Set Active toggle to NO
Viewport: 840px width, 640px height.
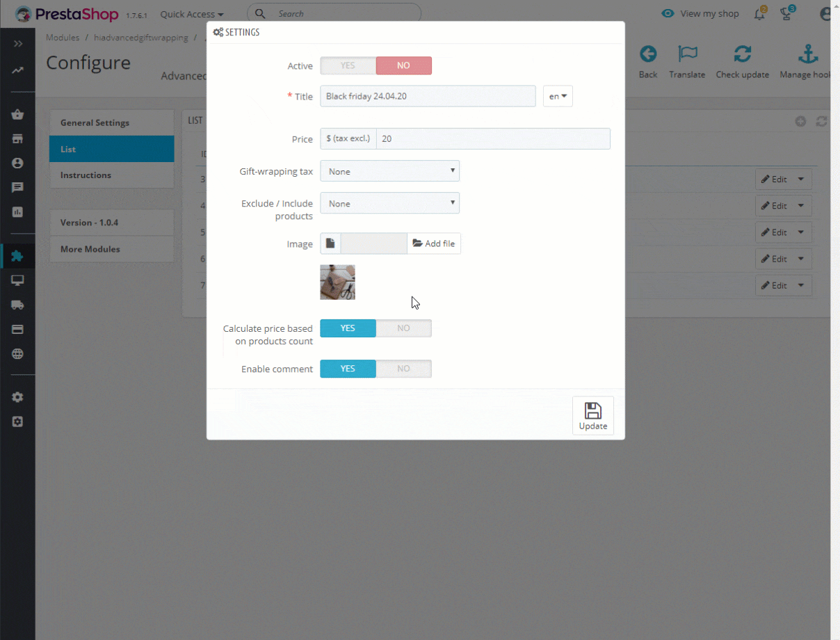(x=404, y=65)
